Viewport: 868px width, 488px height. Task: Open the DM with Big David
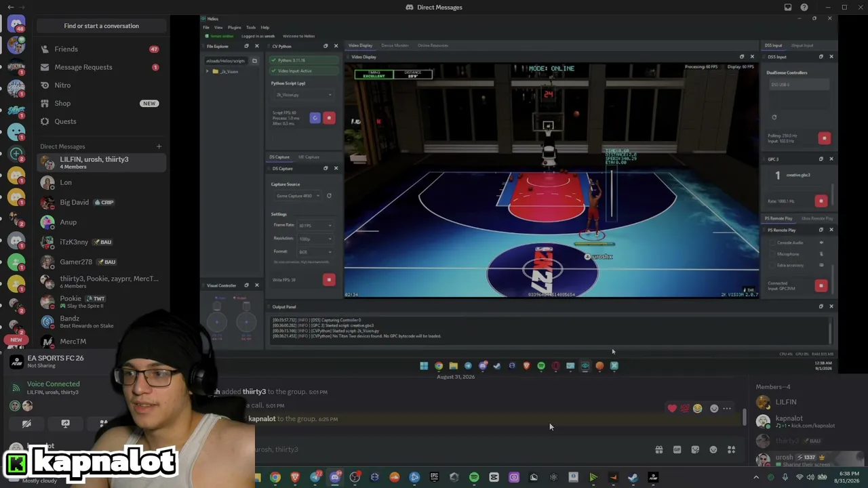coord(102,202)
